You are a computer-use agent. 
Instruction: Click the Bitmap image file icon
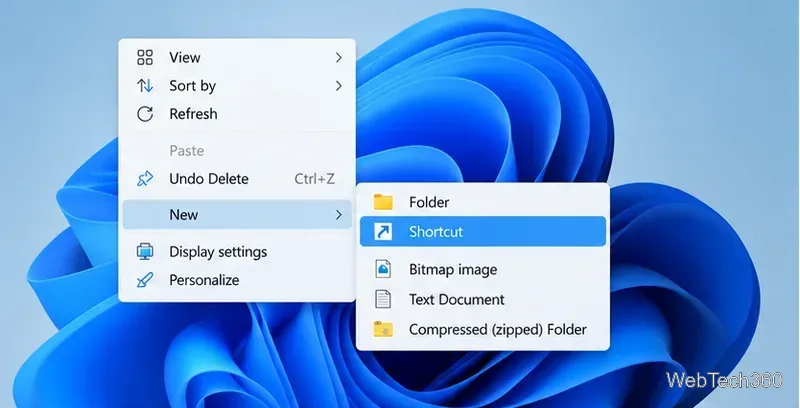383,269
